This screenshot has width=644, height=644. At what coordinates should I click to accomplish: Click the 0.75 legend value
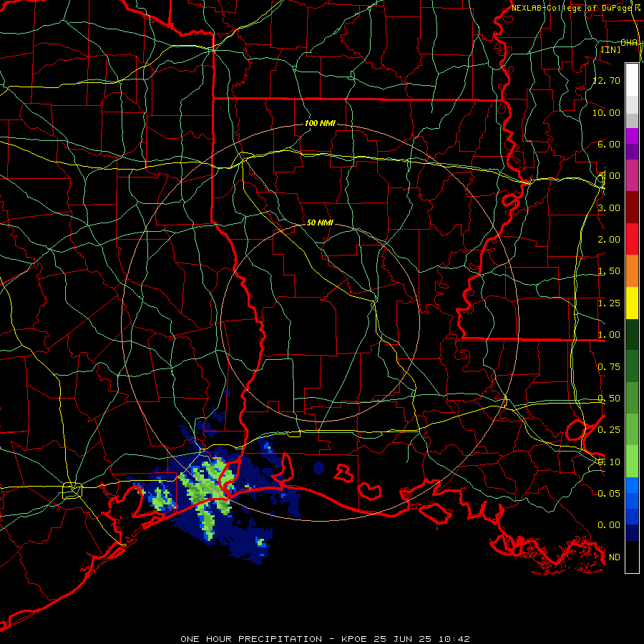609,367
